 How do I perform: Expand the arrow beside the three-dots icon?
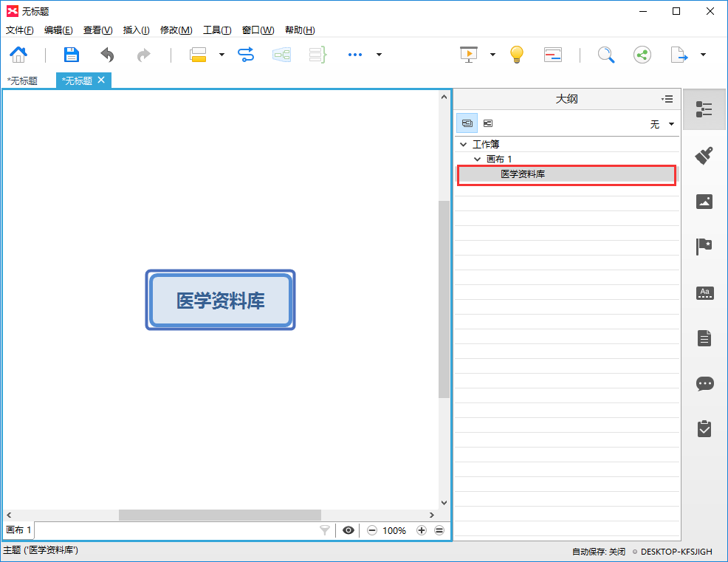(379, 55)
